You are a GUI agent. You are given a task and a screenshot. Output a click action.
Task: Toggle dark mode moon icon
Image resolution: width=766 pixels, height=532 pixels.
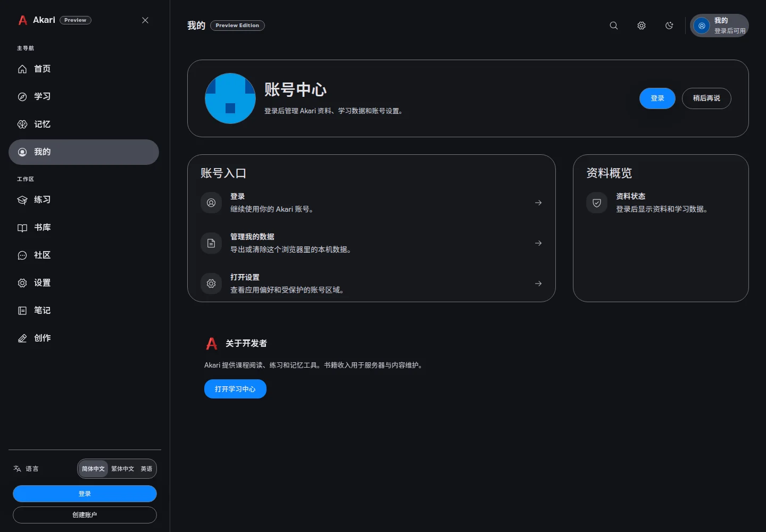point(669,26)
